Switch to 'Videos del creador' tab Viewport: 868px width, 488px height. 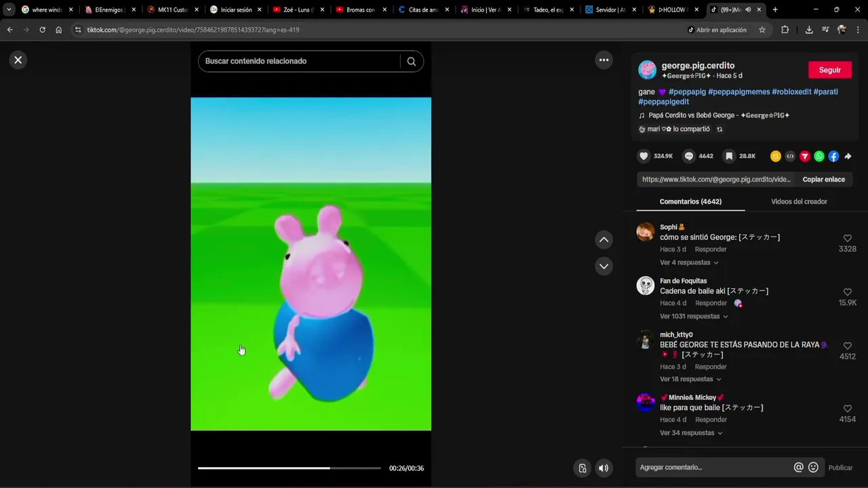pos(799,201)
